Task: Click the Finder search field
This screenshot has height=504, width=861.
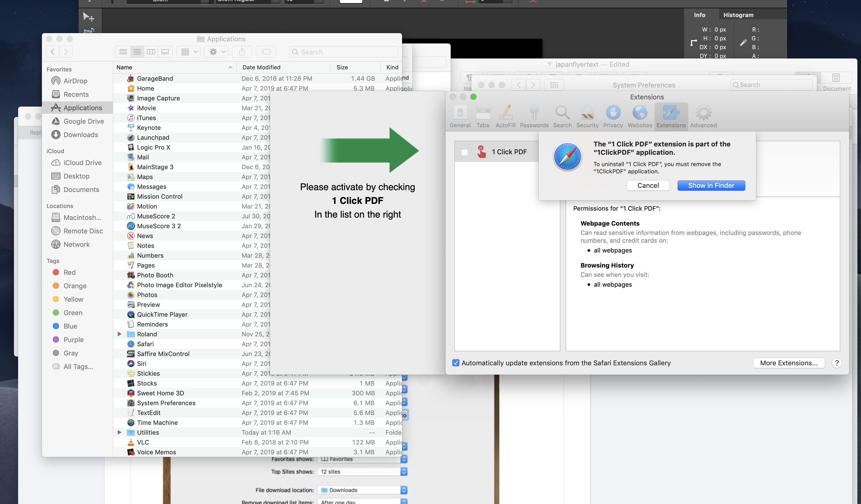Action: (x=343, y=52)
